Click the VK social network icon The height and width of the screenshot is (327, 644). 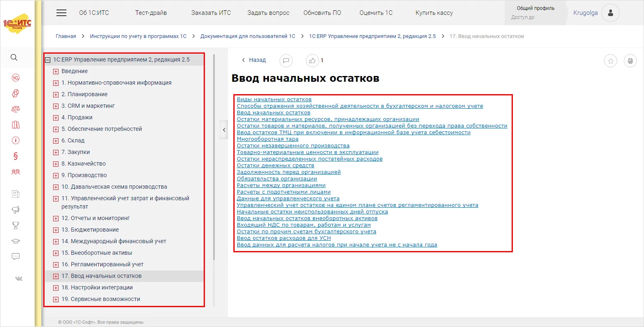click(19, 278)
